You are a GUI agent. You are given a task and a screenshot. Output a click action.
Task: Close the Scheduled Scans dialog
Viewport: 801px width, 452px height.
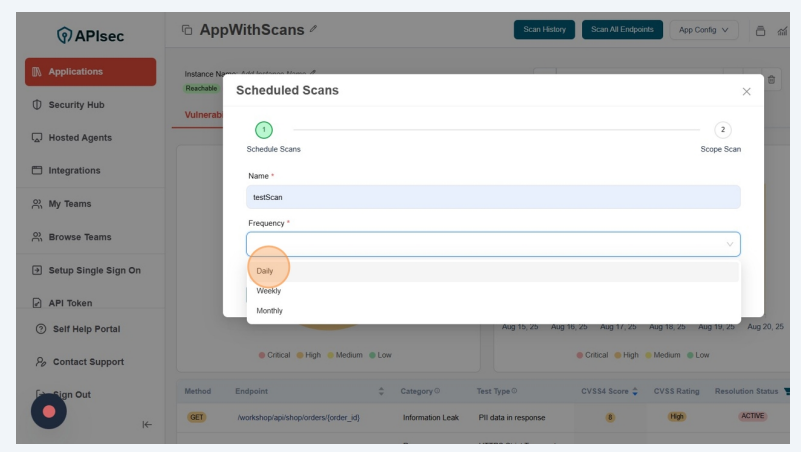tap(746, 91)
